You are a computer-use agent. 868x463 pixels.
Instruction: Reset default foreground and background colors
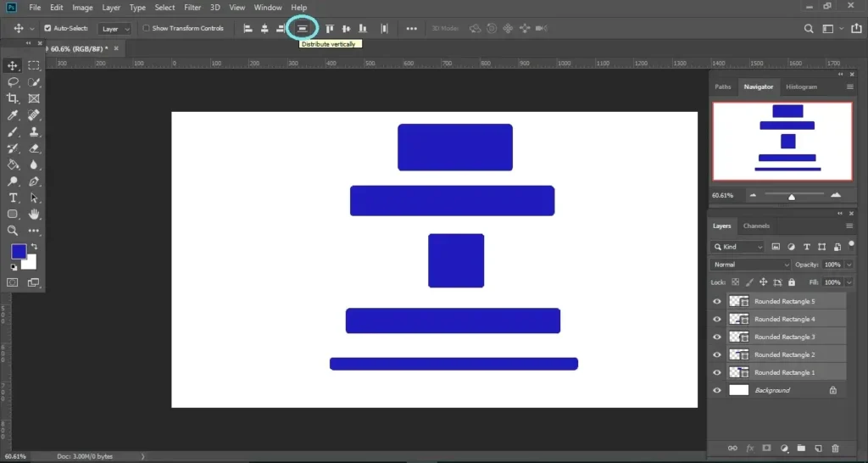tap(14, 267)
